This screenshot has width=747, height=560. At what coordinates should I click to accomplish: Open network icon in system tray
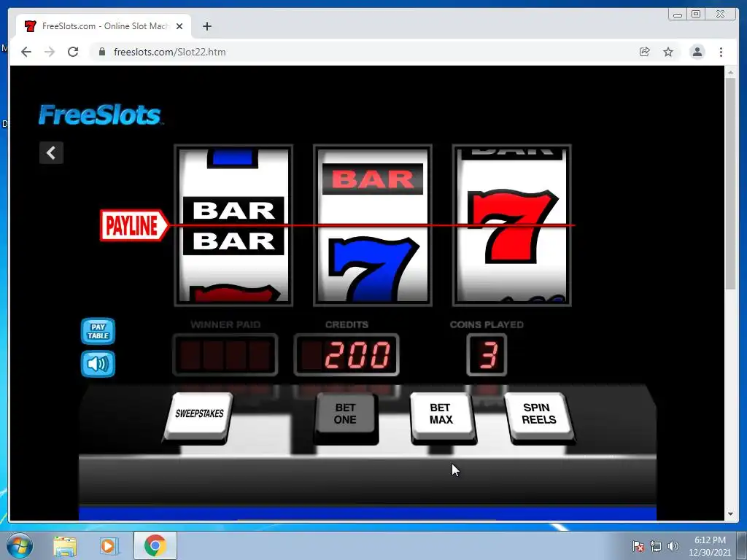coord(656,546)
